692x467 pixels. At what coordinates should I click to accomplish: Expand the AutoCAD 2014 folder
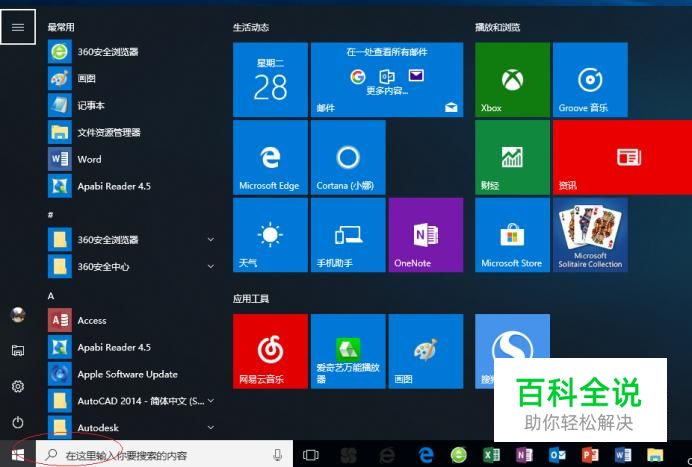pyautogui.click(x=132, y=401)
